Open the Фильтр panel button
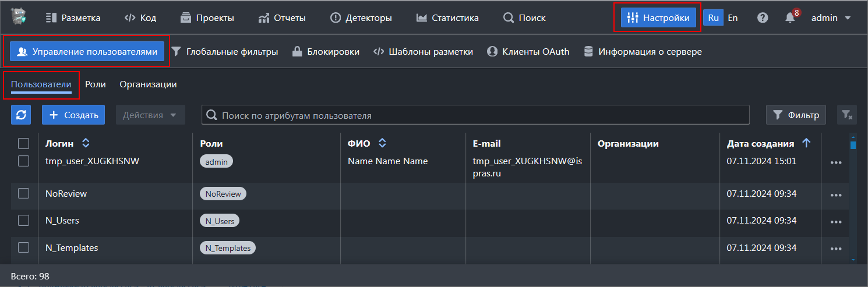This screenshot has height=287, width=868. (796, 115)
